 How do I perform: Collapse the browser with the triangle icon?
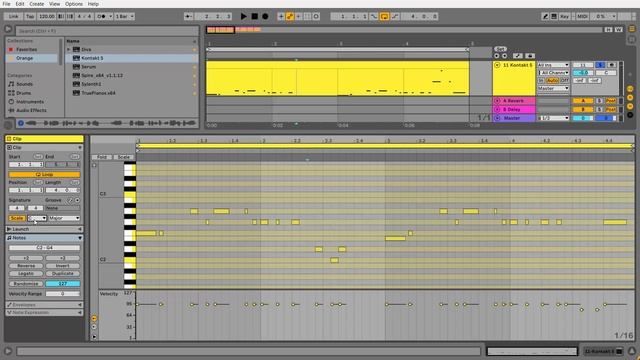point(8,29)
